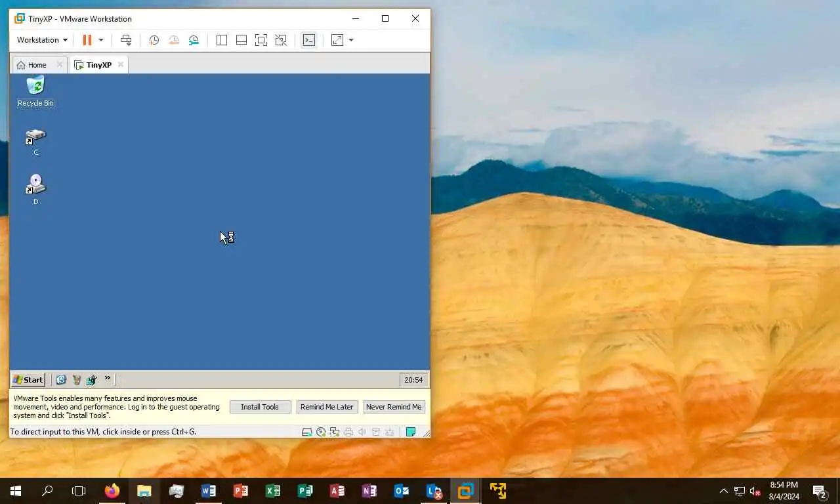Click Install Tools button
The image size is (840, 504).
(260, 407)
